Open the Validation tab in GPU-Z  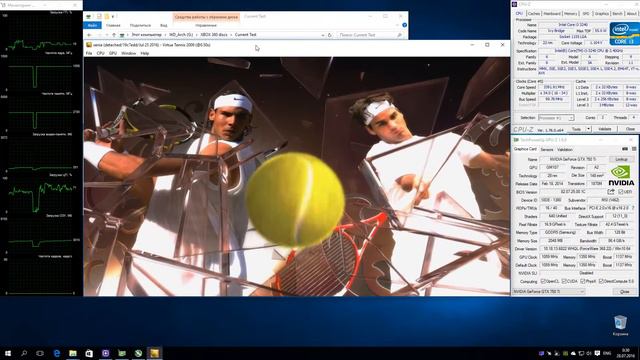565,150
